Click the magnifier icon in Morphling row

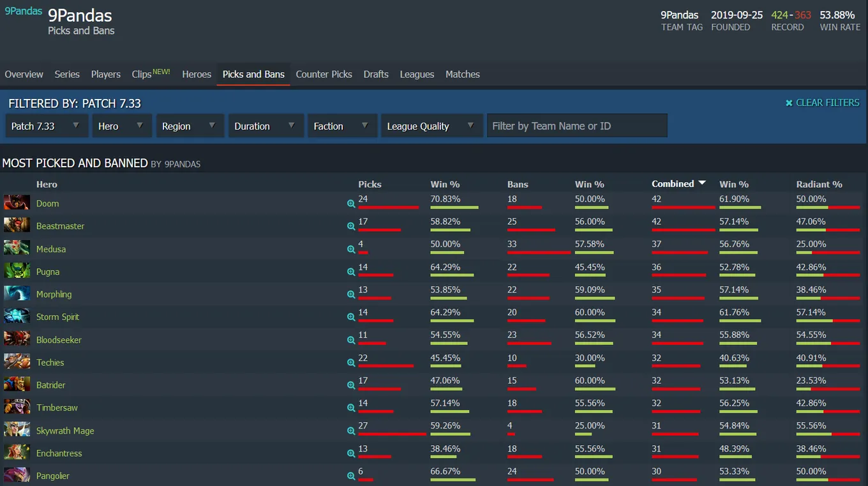click(351, 294)
